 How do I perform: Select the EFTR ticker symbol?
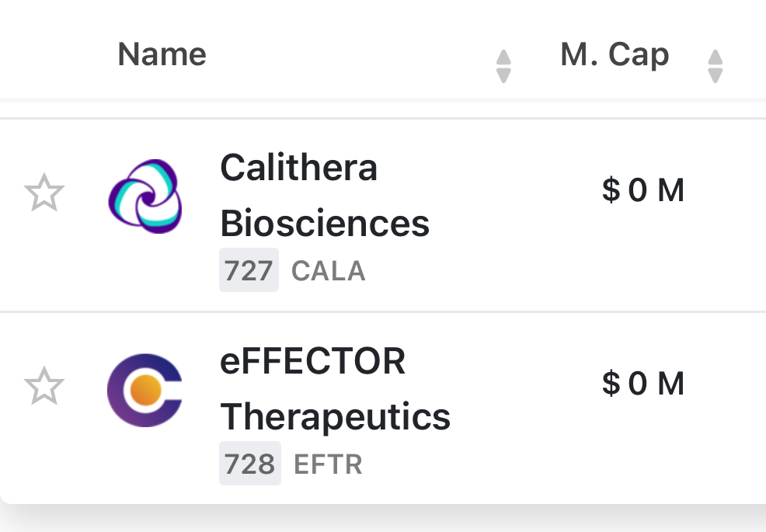[328, 464]
